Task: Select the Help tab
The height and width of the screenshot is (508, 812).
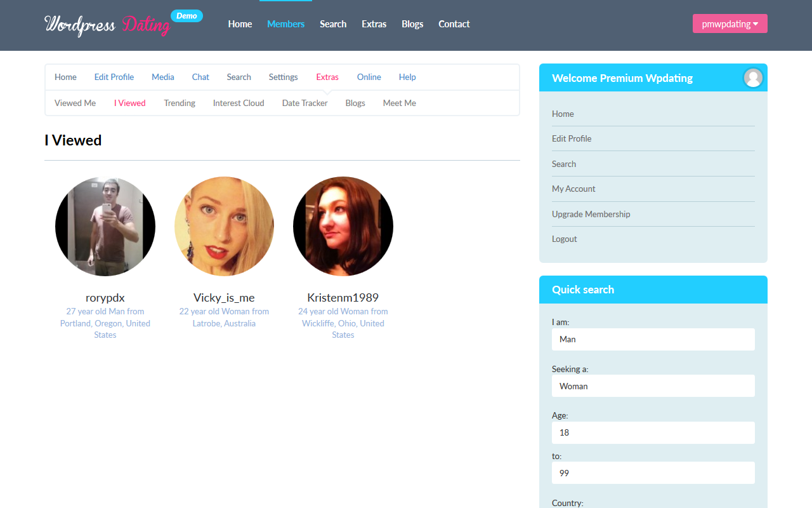Action: click(x=407, y=77)
